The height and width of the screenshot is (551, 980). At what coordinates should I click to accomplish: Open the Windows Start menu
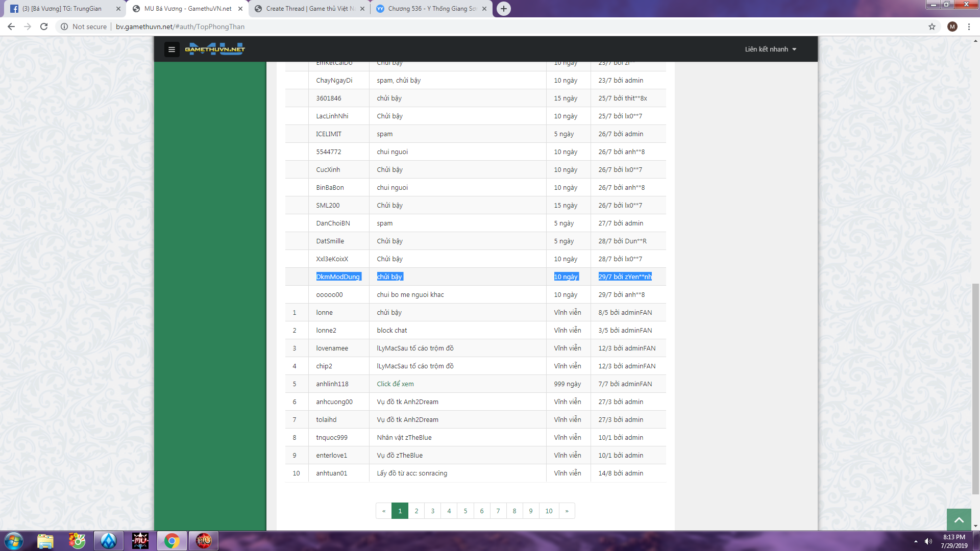coord(14,541)
